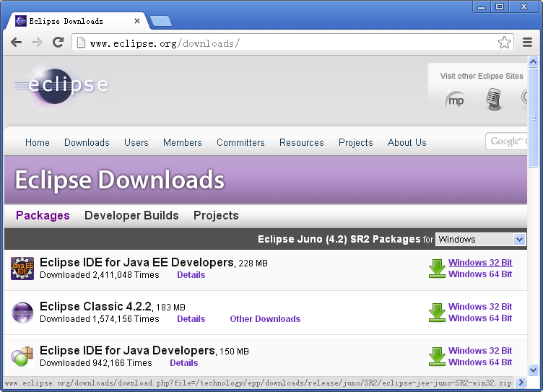This screenshot has height=392, width=543.
Task: Open the Marketplace 'mp' site icon
Action: (455, 100)
